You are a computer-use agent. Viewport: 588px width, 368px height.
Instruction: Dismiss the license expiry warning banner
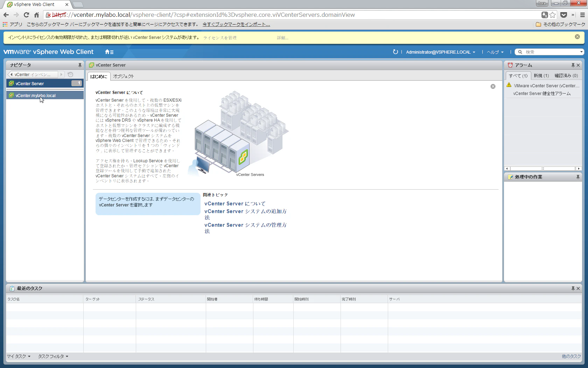(x=577, y=37)
